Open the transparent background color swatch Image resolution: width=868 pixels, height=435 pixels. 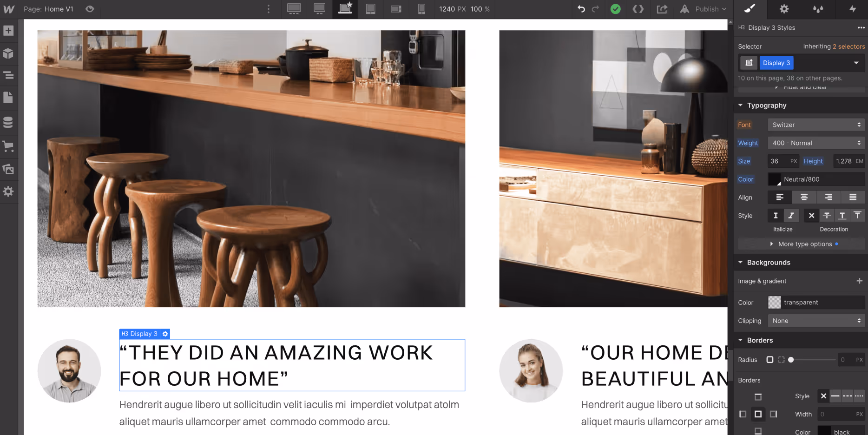pyautogui.click(x=775, y=303)
